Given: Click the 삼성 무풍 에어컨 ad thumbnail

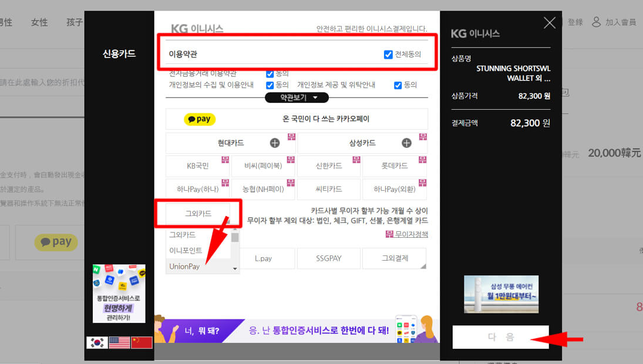Looking at the screenshot, I should [501, 294].
